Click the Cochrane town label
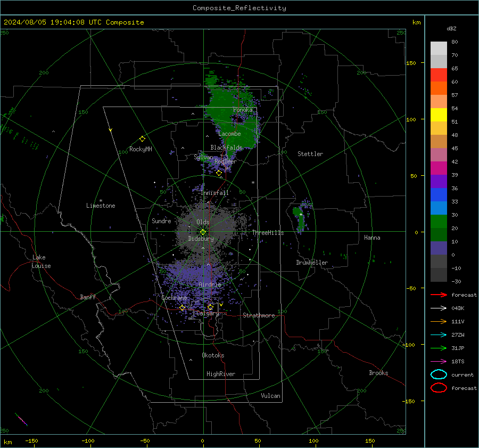 174,298
